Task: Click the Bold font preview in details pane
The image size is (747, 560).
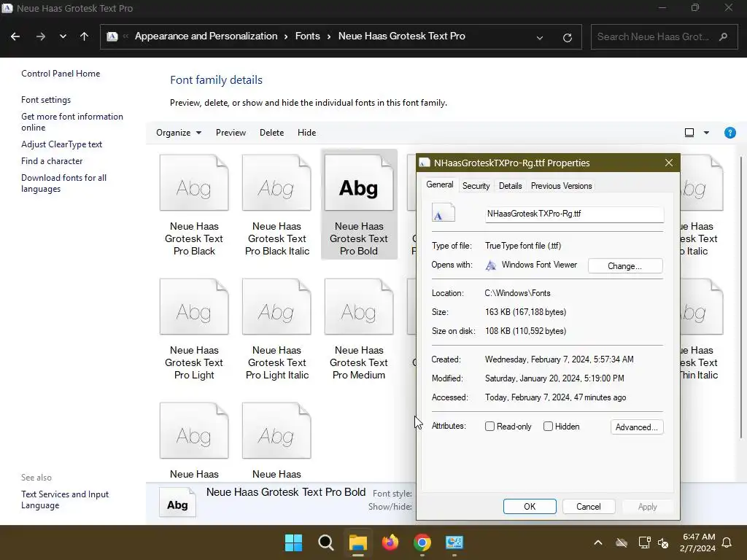Action: 177,504
